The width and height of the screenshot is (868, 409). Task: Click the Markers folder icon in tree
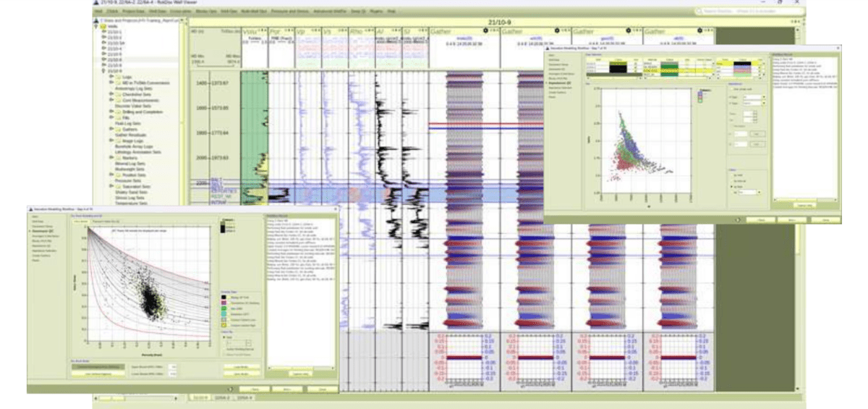click(118, 158)
